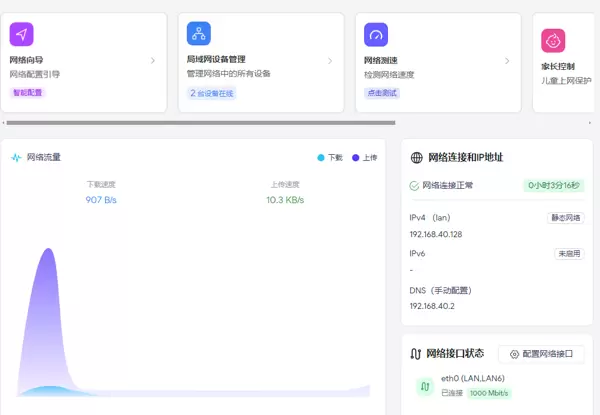Image resolution: width=600 pixels, height=415 pixels.
Task: Click the eth0 network port icon
Action: (x=424, y=386)
